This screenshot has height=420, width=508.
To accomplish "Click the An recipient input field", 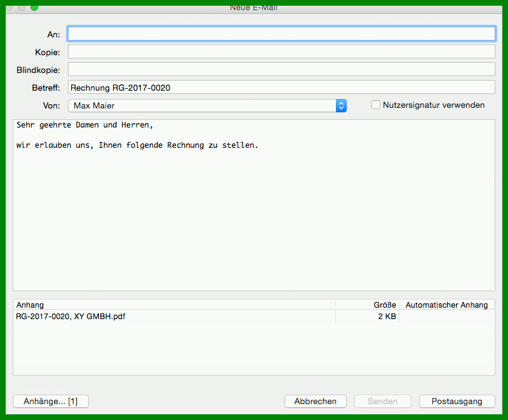I will point(281,34).
